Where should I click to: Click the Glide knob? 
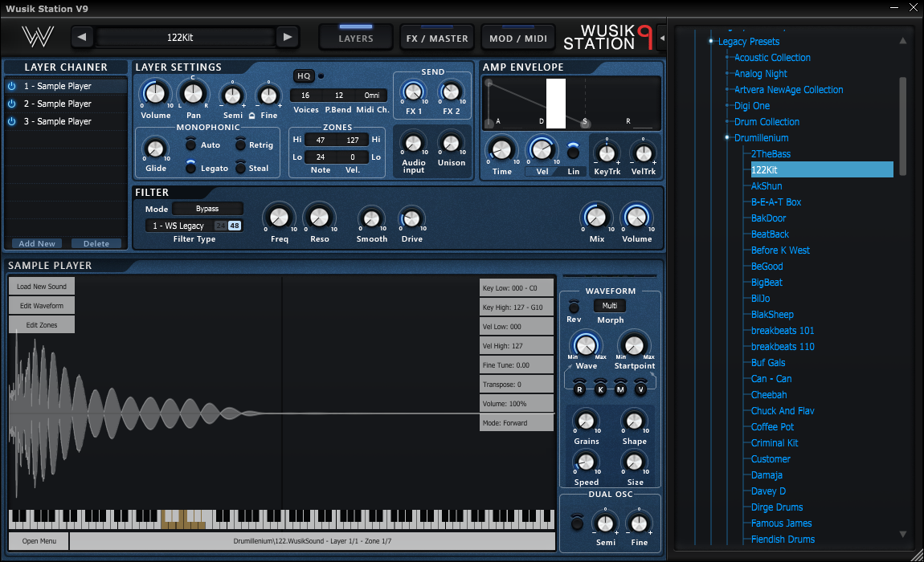pos(155,149)
